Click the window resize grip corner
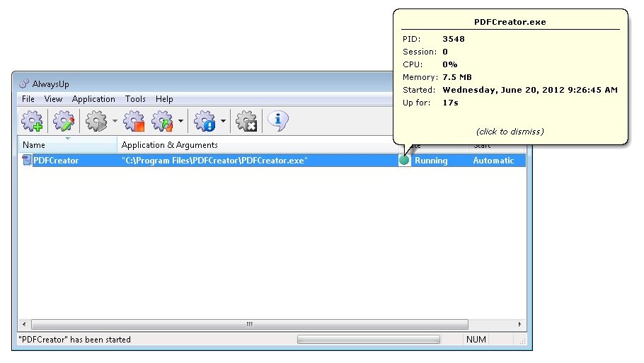This screenshot has width=644, height=363. point(522,341)
